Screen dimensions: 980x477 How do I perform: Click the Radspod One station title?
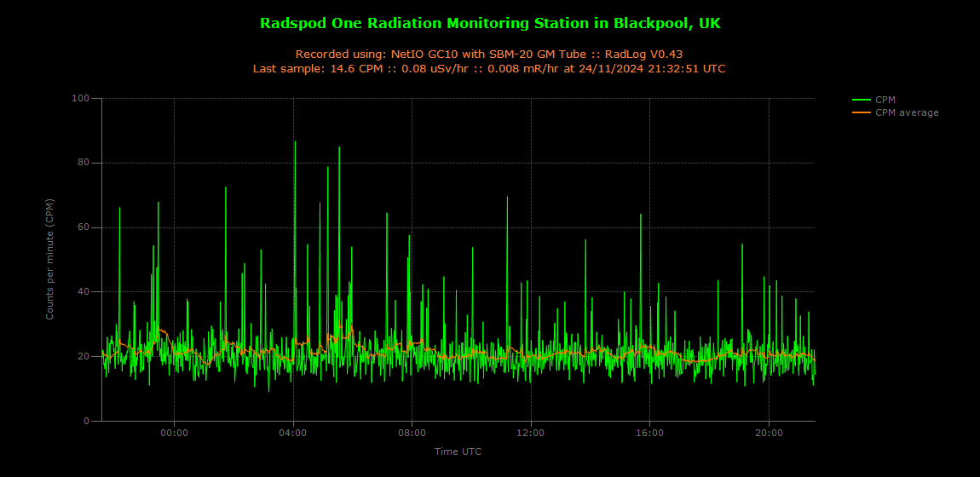[x=489, y=24]
